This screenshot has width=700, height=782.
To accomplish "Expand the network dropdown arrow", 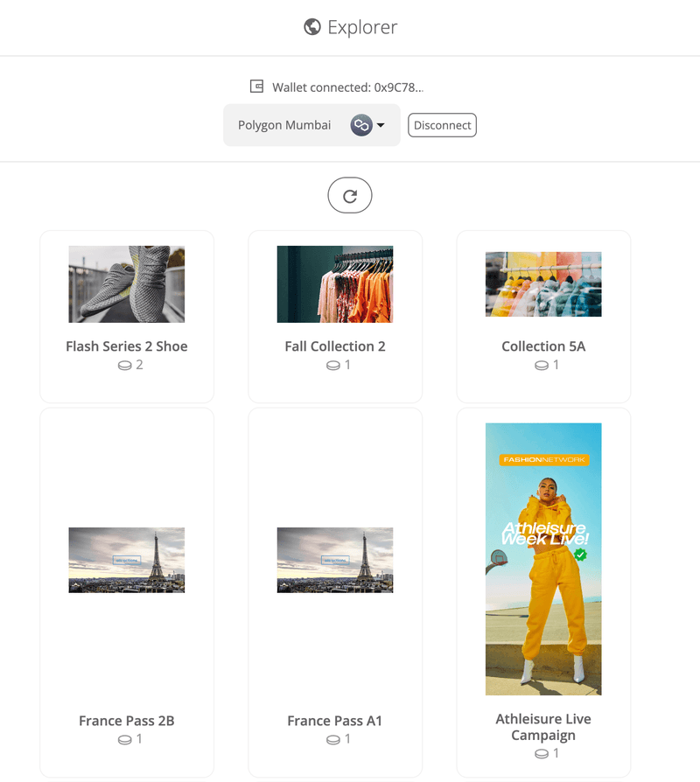I will [x=381, y=126].
